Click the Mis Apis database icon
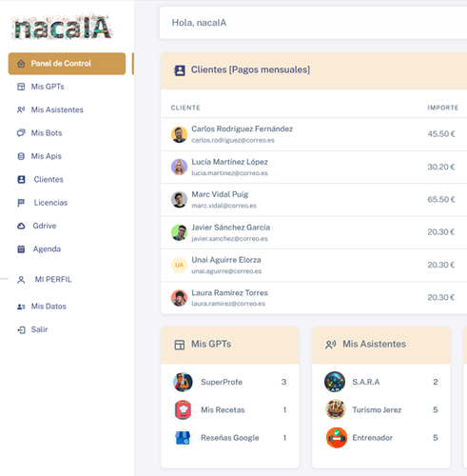 pos(21,156)
